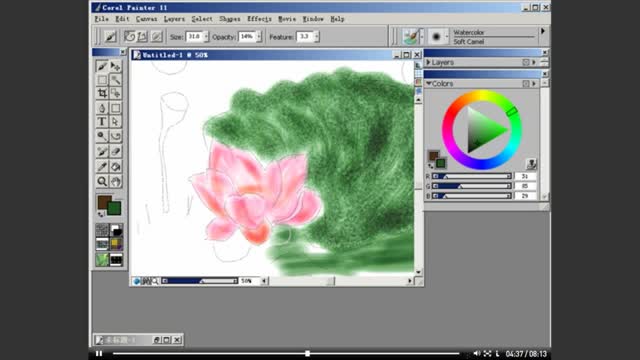
Task: Select the Dropper tool
Action: (x=102, y=167)
